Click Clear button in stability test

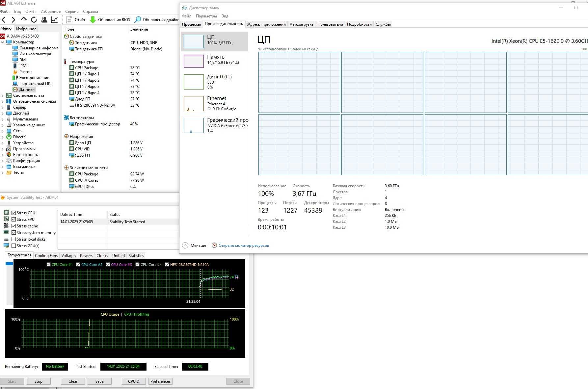click(x=73, y=381)
